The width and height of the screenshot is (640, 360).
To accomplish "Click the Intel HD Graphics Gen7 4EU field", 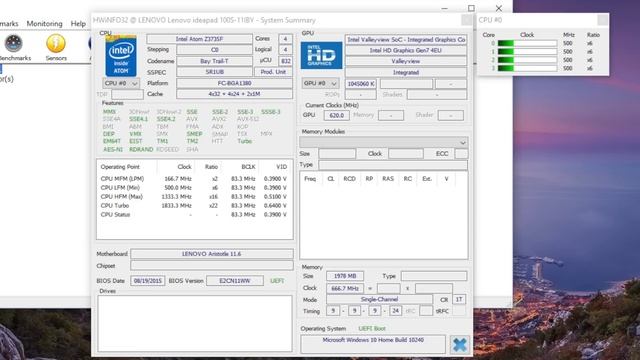I will point(406,50).
